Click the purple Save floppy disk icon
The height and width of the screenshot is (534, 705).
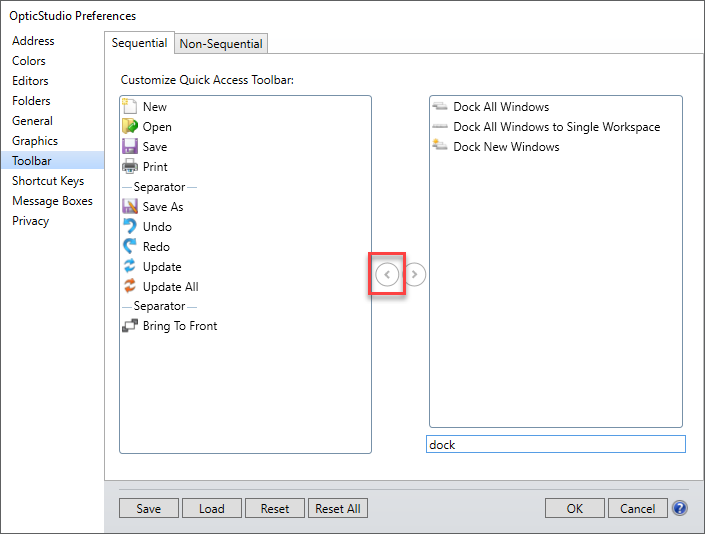pos(129,147)
